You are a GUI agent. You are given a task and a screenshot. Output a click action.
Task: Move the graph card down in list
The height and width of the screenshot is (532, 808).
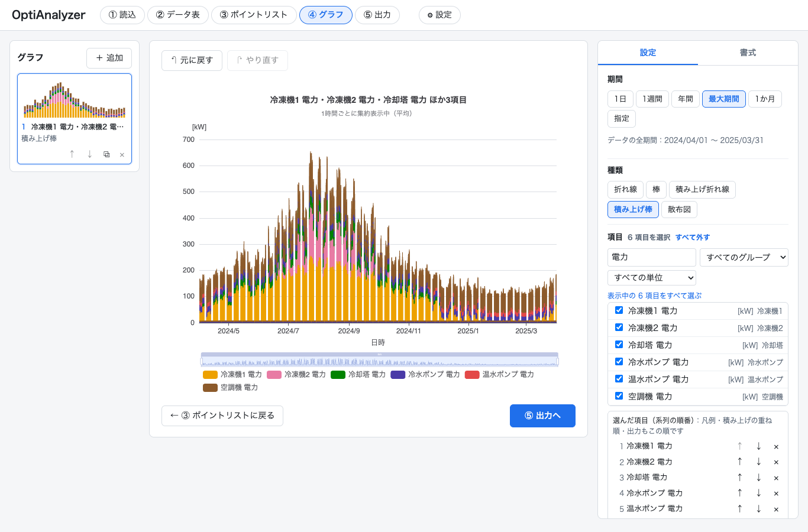[89, 154]
